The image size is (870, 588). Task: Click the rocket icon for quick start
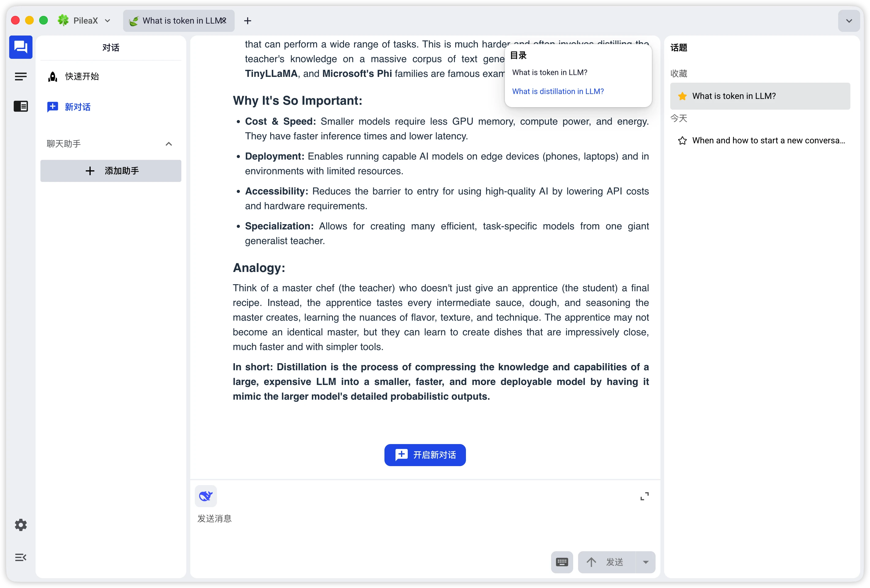(53, 76)
